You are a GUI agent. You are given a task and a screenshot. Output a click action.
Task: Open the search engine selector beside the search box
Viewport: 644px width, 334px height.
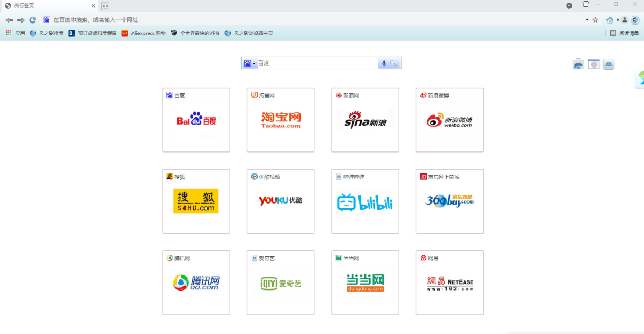pos(249,63)
